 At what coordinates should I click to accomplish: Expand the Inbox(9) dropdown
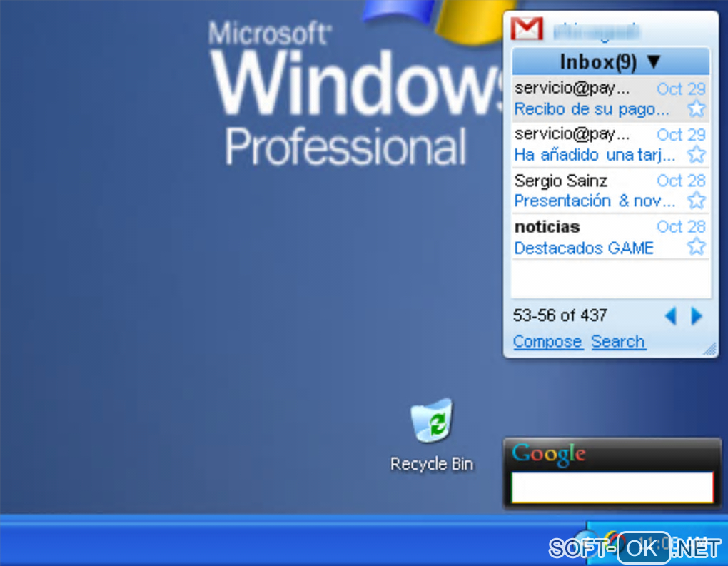point(610,61)
